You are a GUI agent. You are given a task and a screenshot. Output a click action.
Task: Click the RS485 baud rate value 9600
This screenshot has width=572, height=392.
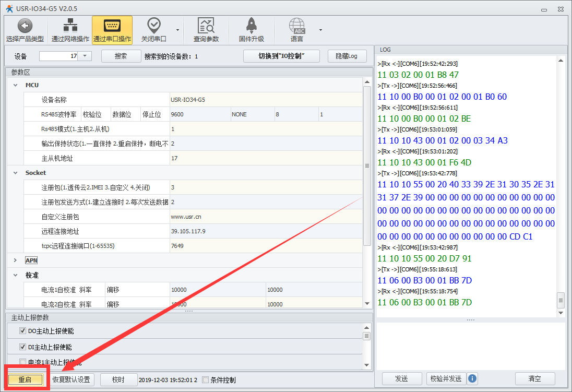click(x=200, y=114)
